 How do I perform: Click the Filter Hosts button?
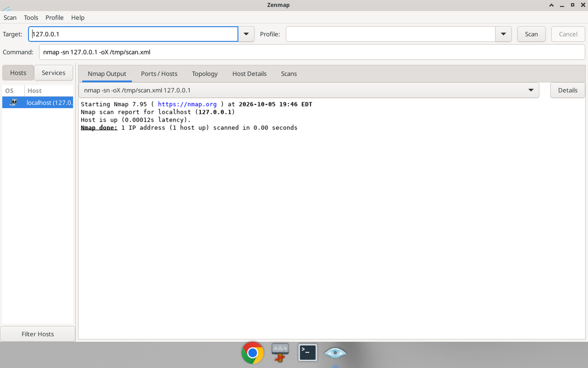38,334
